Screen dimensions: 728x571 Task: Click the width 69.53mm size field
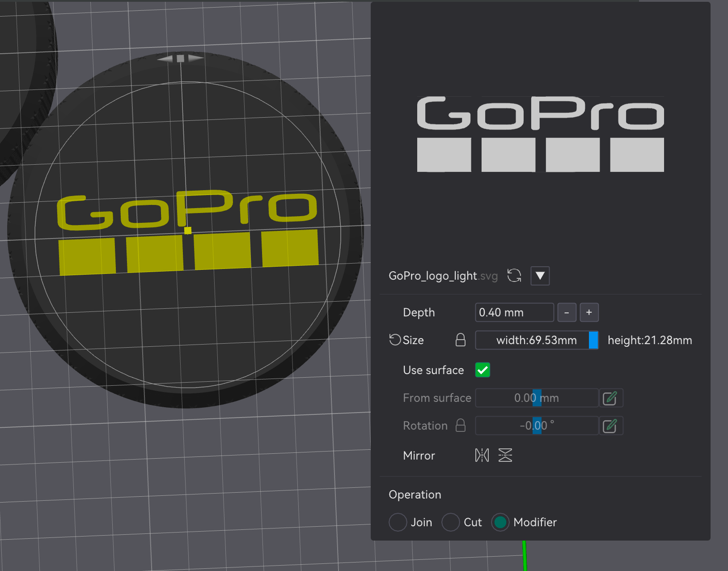click(537, 340)
